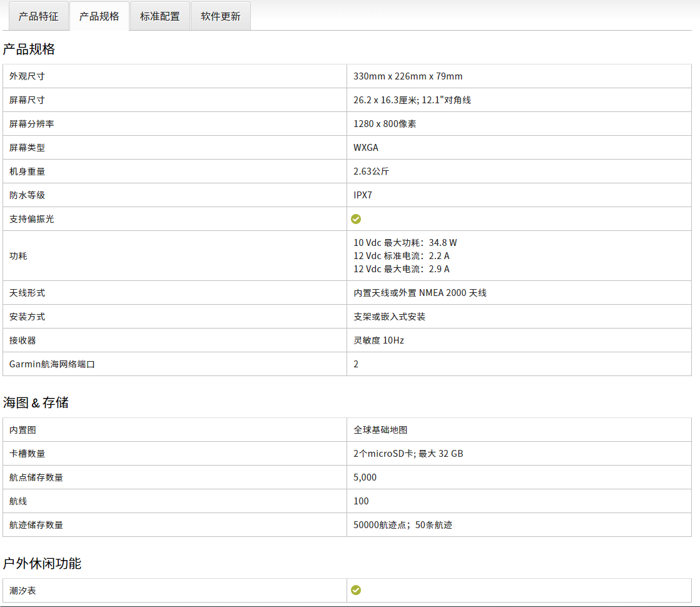Select the 330mm x 226mm x 79mm value

[408, 76]
